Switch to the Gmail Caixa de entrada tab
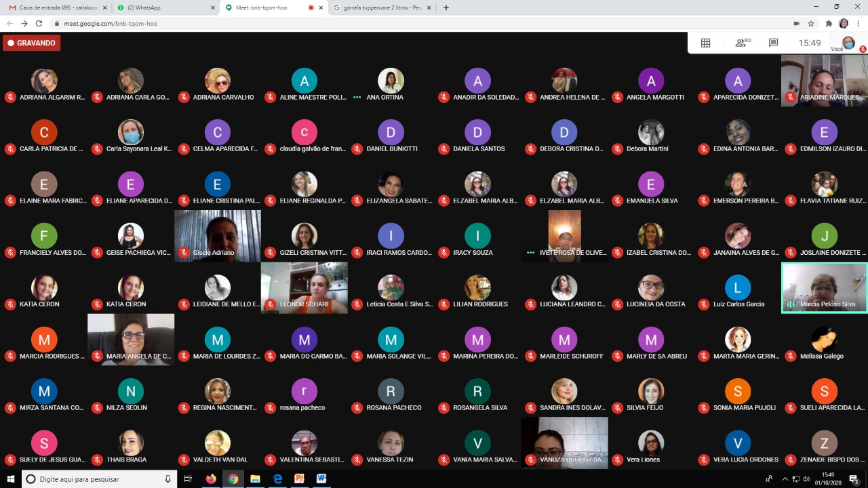The width and height of the screenshot is (868, 488). click(x=54, y=7)
